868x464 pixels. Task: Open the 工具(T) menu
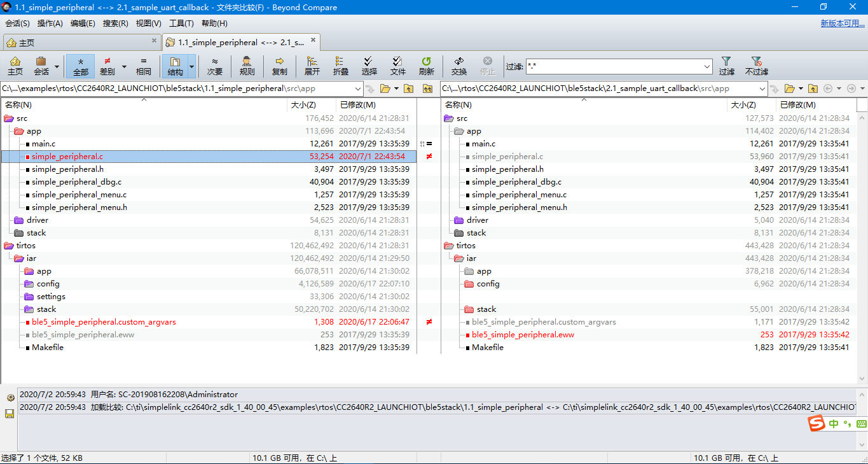pos(181,24)
